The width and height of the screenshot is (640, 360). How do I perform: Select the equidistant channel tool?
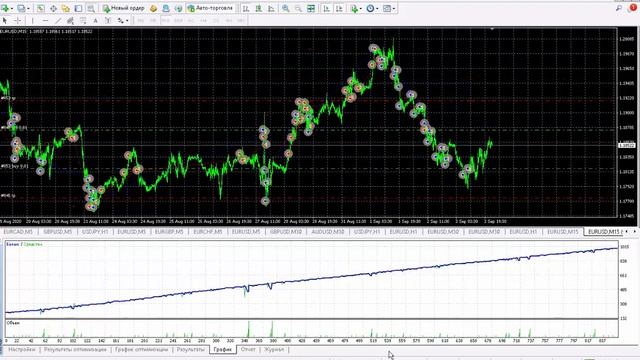pos(70,20)
